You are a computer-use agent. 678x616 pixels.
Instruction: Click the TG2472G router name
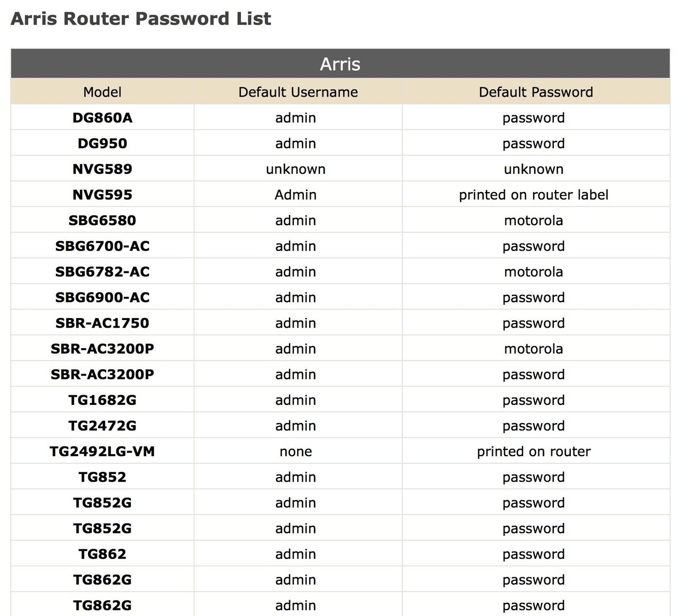[x=102, y=426]
